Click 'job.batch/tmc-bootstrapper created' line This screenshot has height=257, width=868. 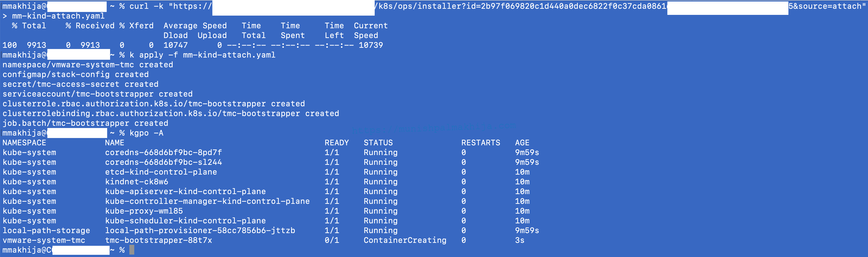pyautogui.click(x=85, y=123)
